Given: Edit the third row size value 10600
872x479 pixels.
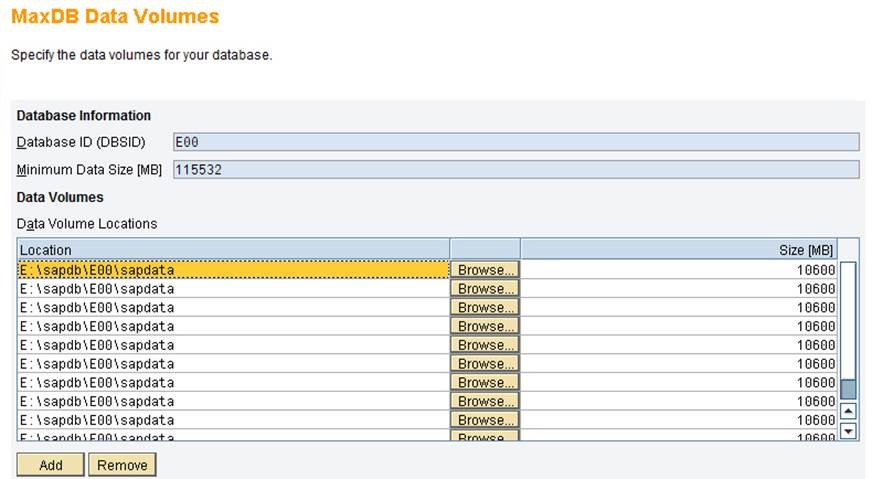Looking at the screenshot, I should (816, 308).
